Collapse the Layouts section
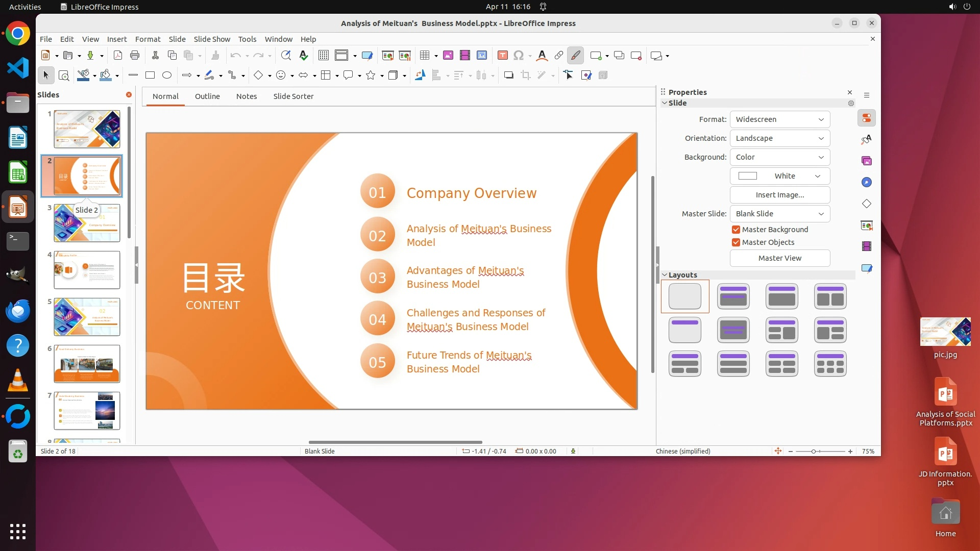 pos(665,275)
